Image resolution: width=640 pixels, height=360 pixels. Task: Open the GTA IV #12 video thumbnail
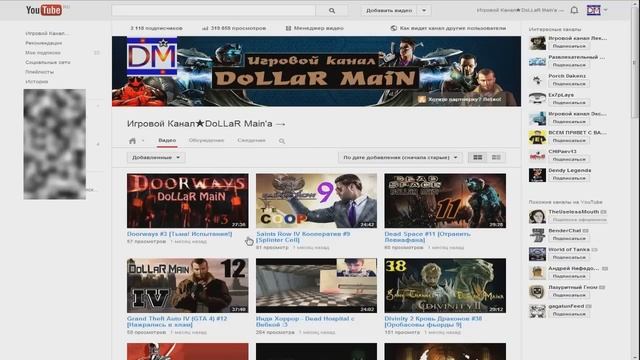click(x=187, y=285)
